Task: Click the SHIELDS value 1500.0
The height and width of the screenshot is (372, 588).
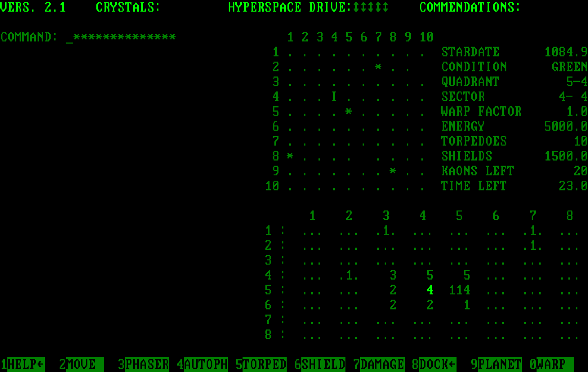Action: (566, 156)
